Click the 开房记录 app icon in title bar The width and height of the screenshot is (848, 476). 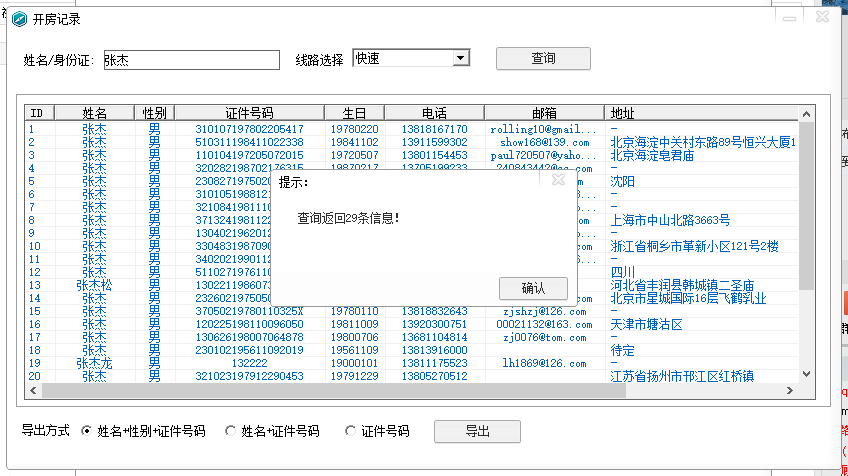tap(19, 19)
